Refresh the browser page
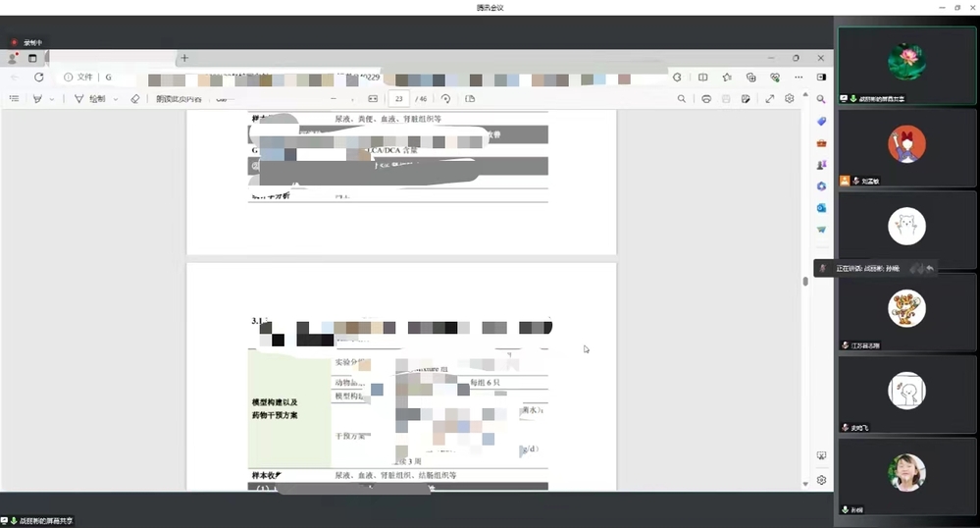This screenshot has height=528, width=980. pos(38,77)
